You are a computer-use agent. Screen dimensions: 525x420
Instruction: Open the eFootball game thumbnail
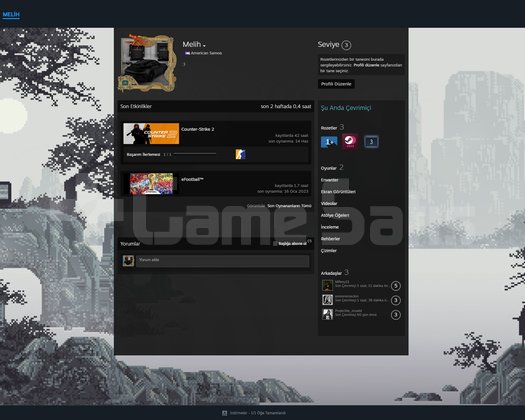(x=151, y=184)
